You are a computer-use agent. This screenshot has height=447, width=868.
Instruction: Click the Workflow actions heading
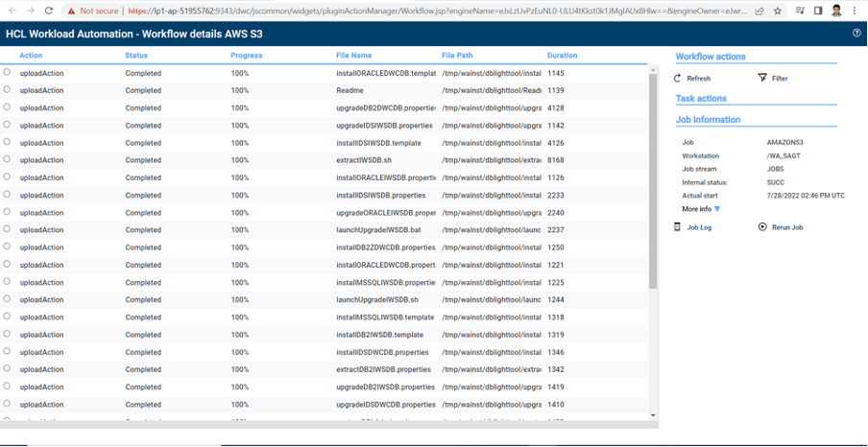click(711, 57)
